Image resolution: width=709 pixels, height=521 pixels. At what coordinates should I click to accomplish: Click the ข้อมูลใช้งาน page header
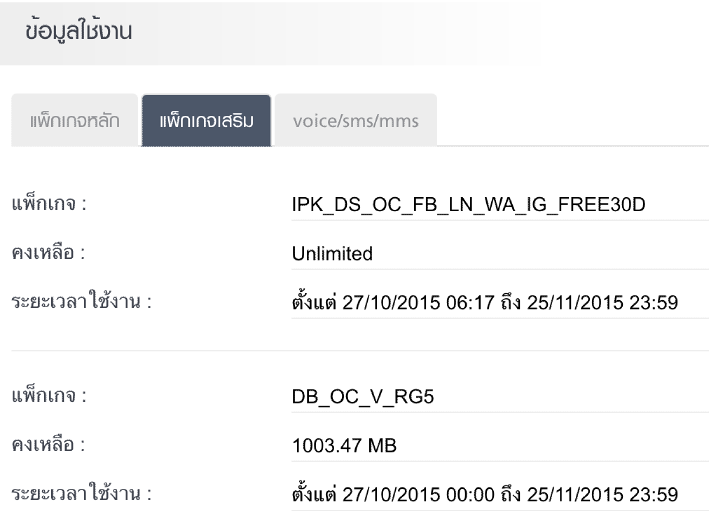pyautogui.click(x=79, y=32)
